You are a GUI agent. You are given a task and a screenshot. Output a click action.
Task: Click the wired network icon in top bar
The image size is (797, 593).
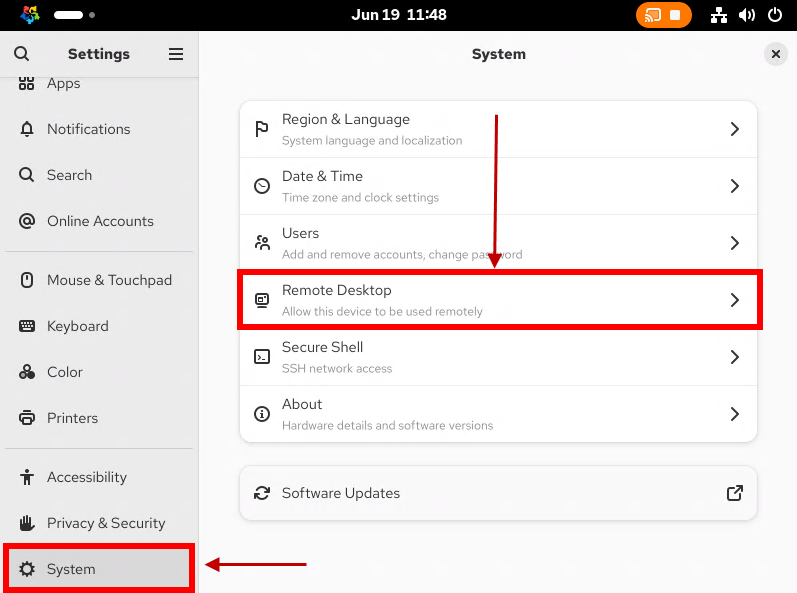(x=719, y=15)
